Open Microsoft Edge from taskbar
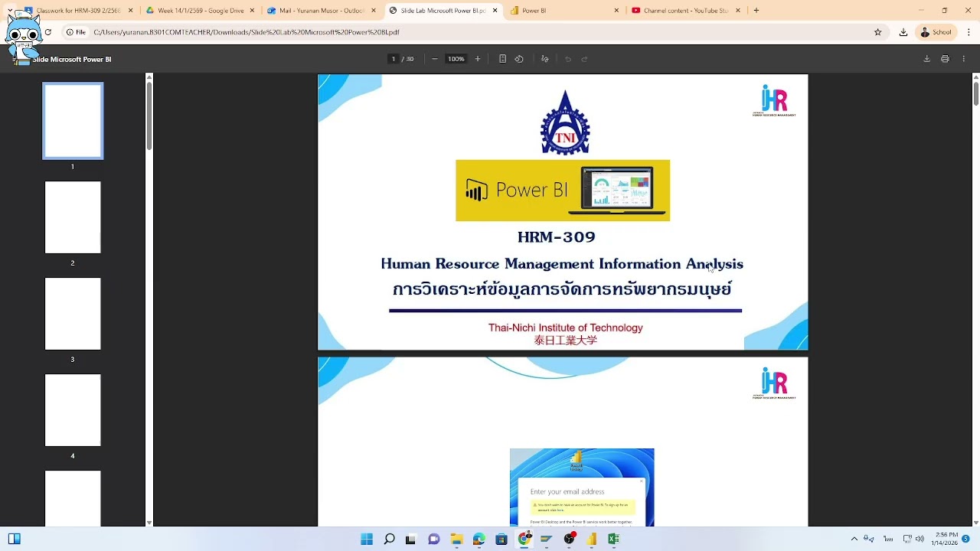This screenshot has height=551, width=980. click(479, 539)
